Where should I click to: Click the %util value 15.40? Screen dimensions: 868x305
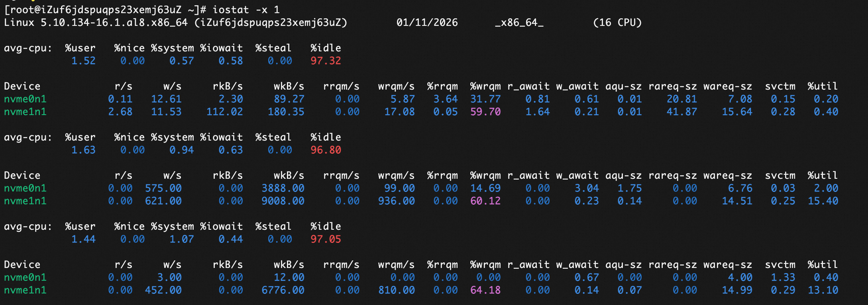pos(823,201)
